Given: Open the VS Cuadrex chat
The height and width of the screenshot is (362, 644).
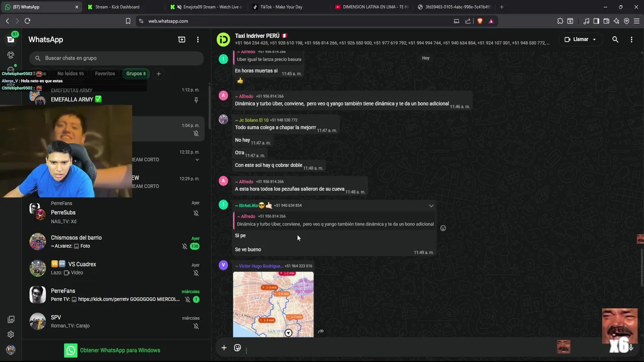Looking at the screenshot, I should [116, 268].
